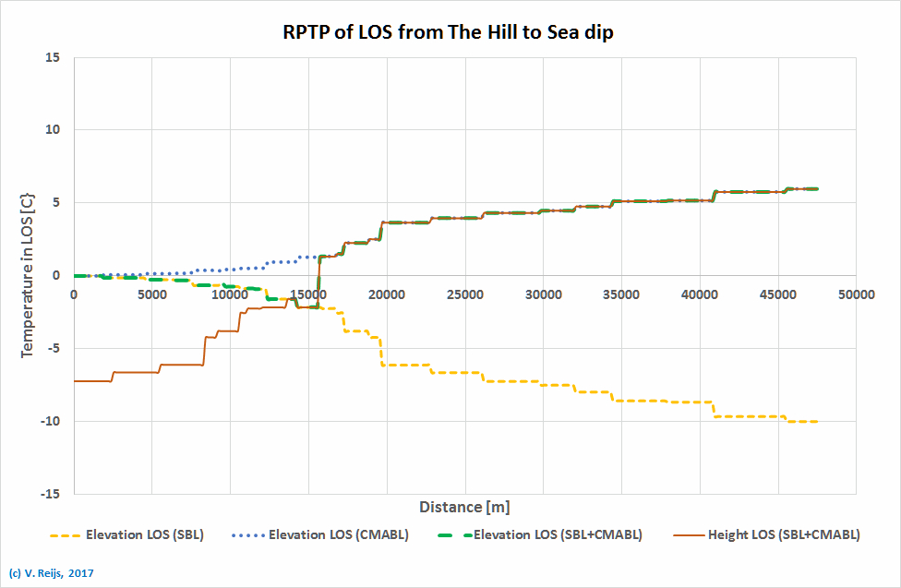
Task: Click the '(c) V. Reijs, 2017' copyright text
Action: (51, 573)
